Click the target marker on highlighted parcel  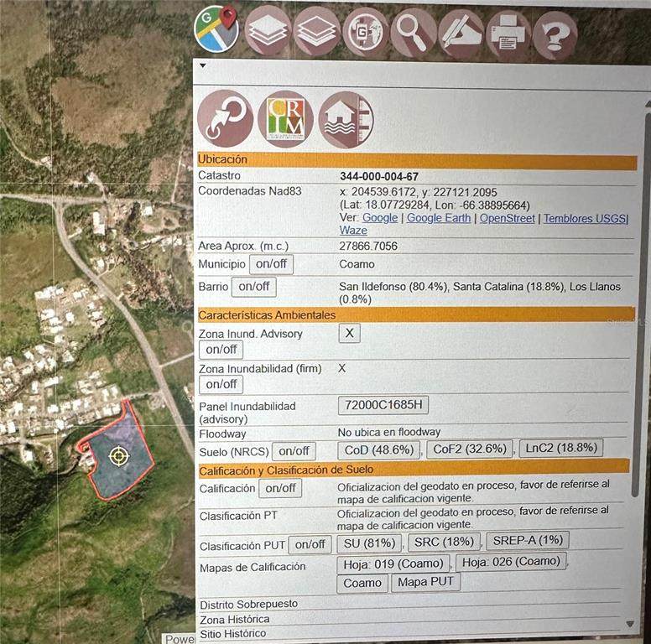(x=118, y=455)
